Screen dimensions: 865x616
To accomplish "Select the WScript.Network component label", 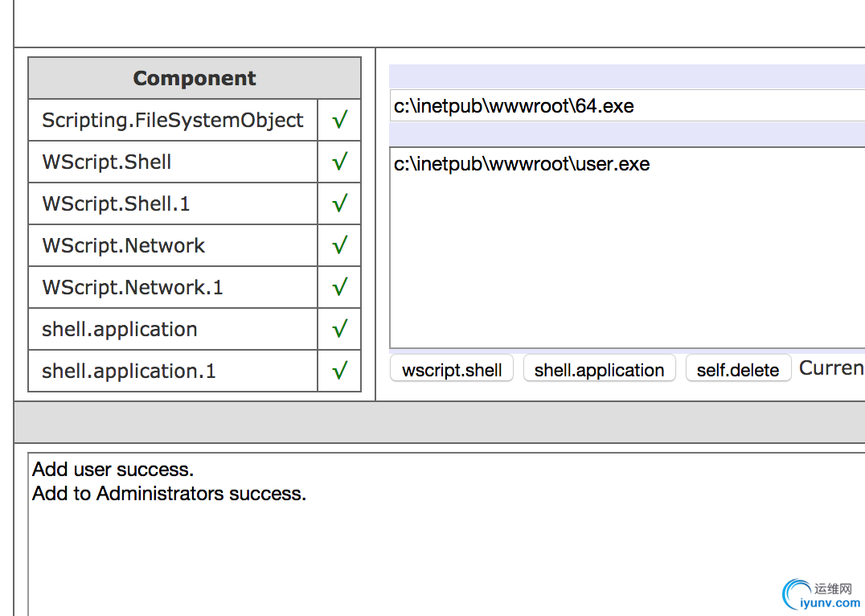I will (124, 245).
